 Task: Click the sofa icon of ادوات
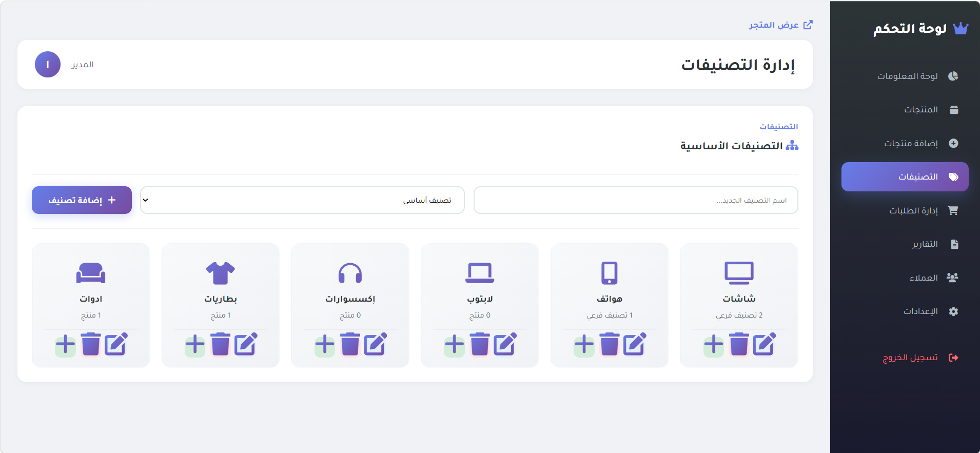tap(91, 273)
